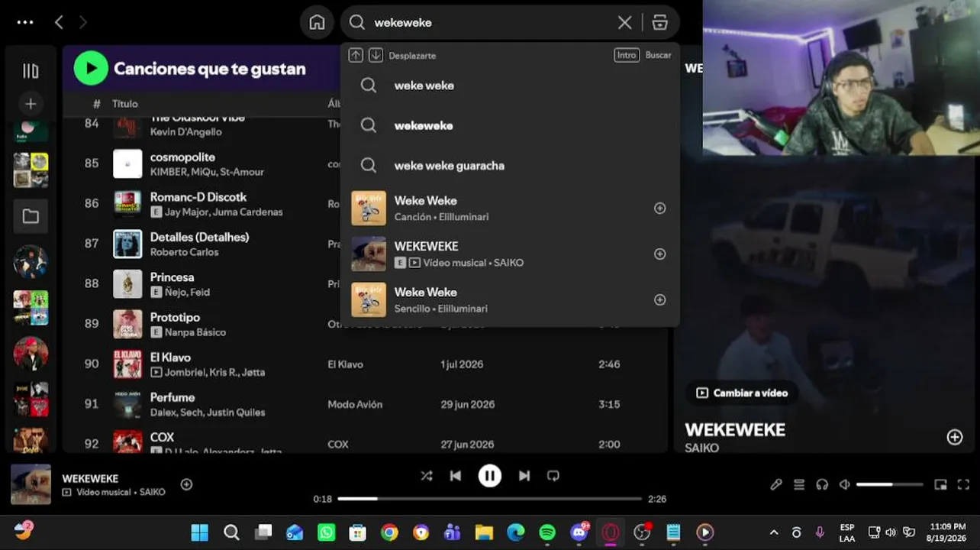The width and height of the screenshot is (980, 550).
Task: Clear the search box with the X
Action: click(x=624, y=22)
